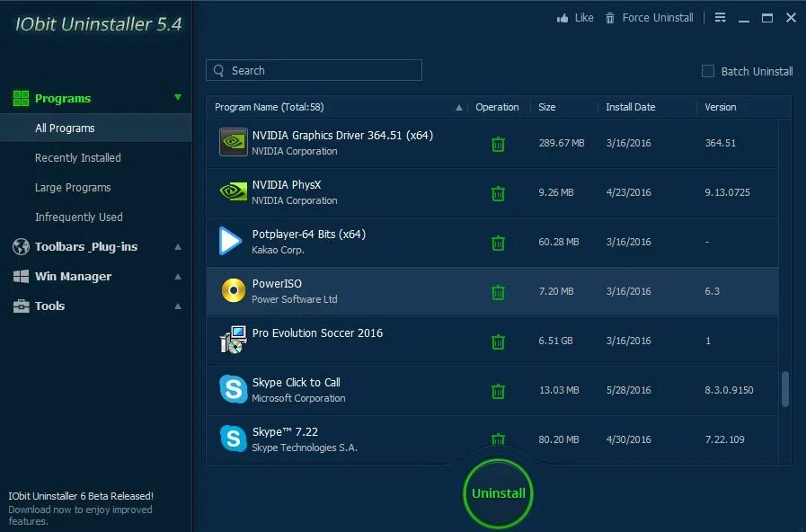Image resolution: width=806 pixels, height=532 pixels.
Task: Select the Potplayer blue play icon
Action: click(x=230, y=241)
